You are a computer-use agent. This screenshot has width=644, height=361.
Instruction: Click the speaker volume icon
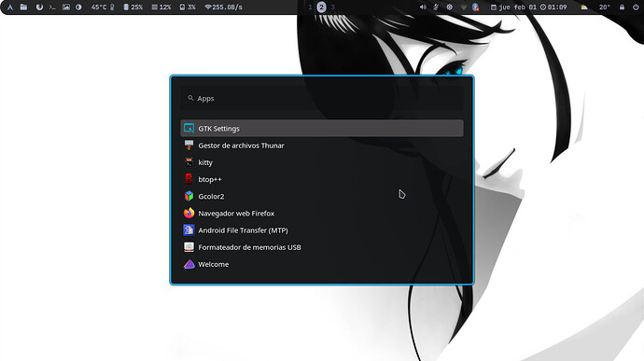click(x=423, y=7)
